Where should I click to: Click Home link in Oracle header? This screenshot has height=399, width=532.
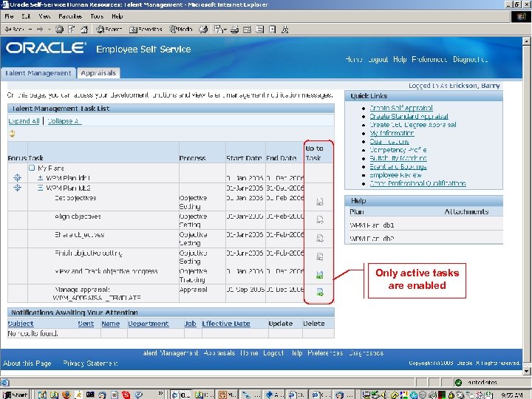354,59
